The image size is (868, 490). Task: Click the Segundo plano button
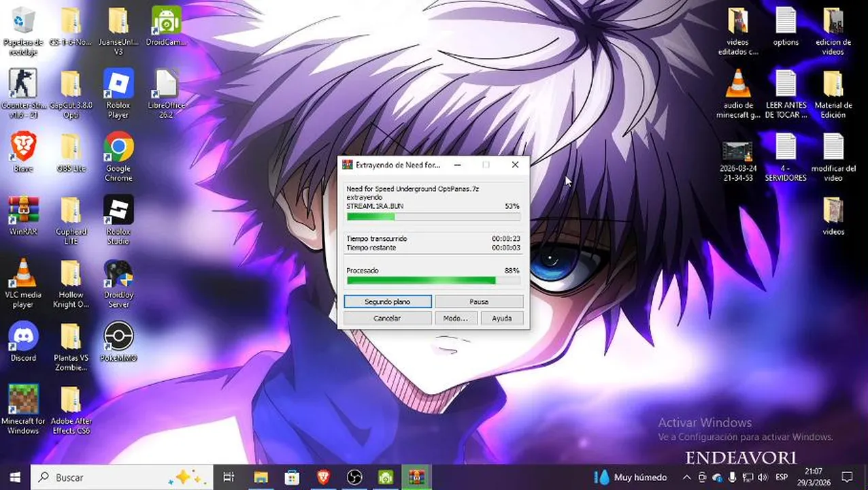387,301
